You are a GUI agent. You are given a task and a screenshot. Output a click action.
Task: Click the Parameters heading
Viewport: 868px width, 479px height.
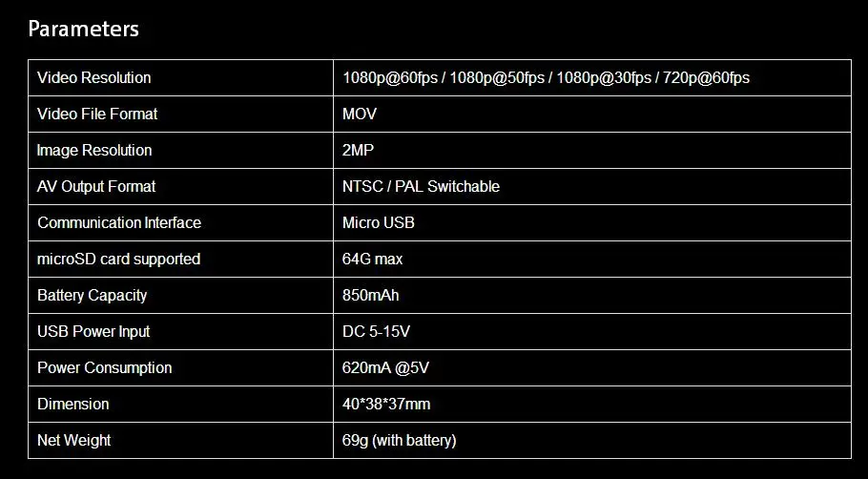coord(83,30)
